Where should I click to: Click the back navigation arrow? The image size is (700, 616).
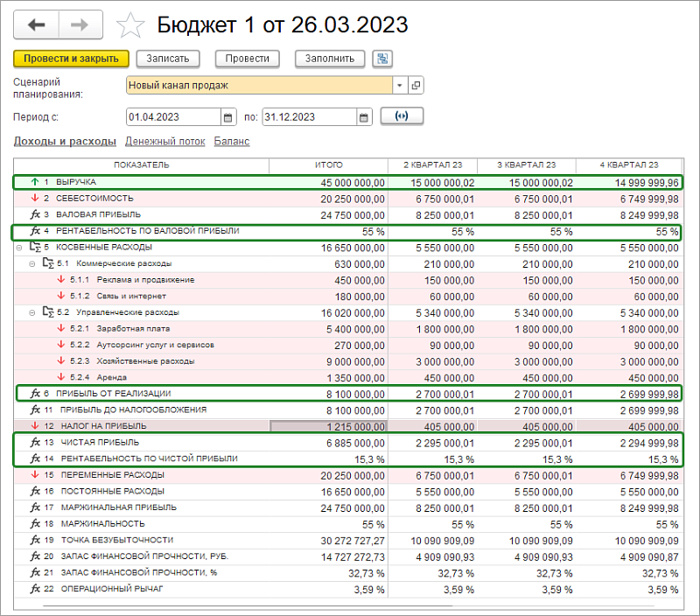pos(37,25)
